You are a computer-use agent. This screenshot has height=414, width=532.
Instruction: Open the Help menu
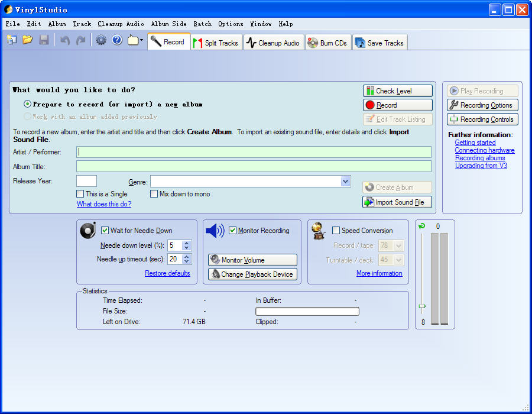pyautogui.click(x=286, y=24)
